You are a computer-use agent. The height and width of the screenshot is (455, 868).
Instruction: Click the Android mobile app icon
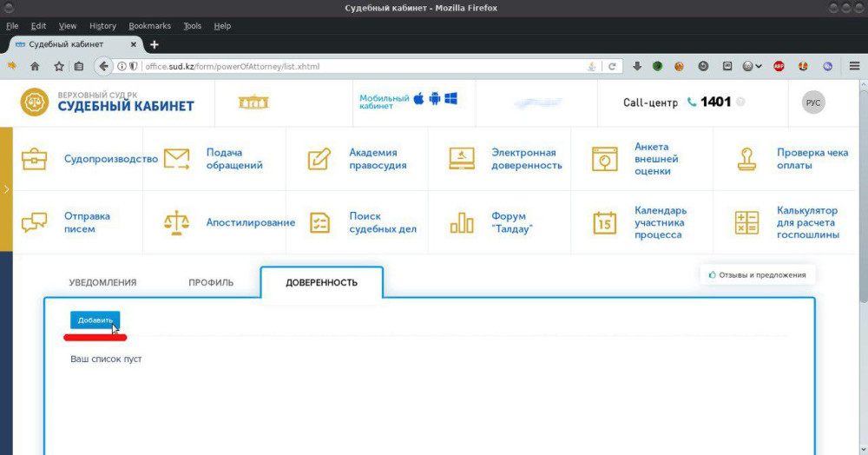click(435, 100)
